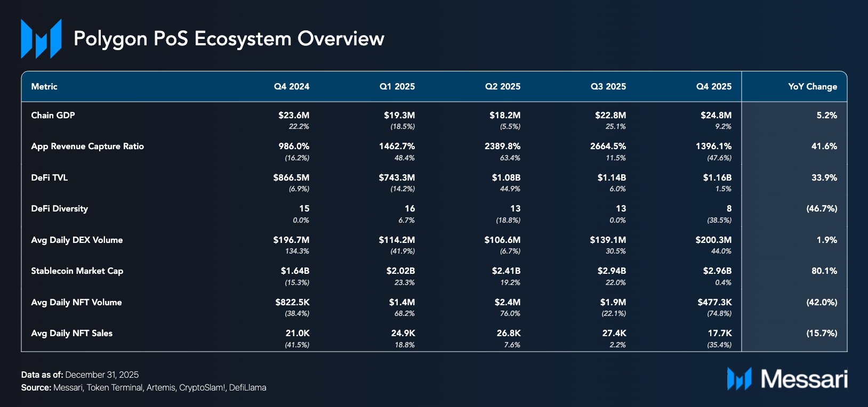868x407 pixels.
Task: Click the DeFi Diversity YoY change '(46.7%)'
Action: (x=822, y=208)
